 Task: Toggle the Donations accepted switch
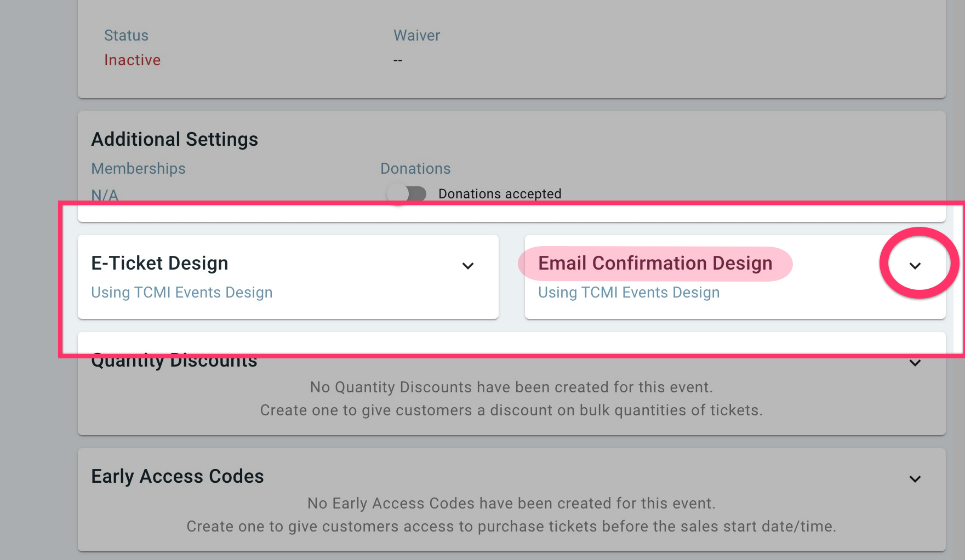coord(407,193)
